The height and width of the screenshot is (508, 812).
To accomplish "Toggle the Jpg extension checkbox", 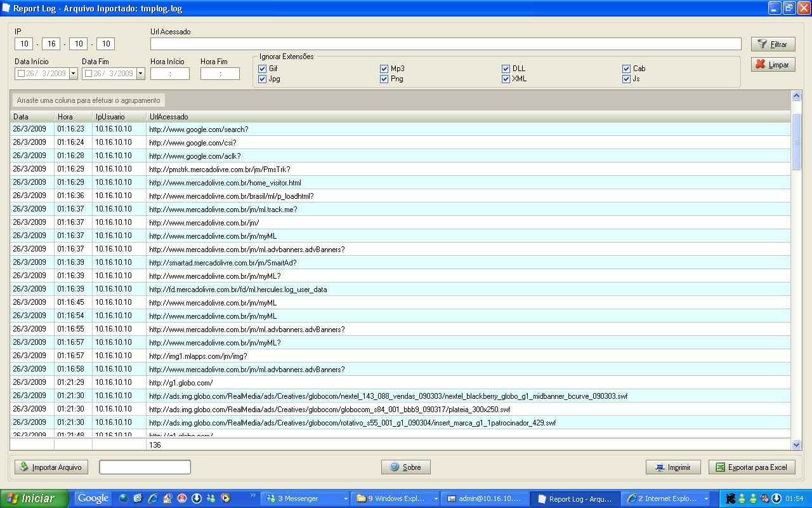I will pos(263,79).
